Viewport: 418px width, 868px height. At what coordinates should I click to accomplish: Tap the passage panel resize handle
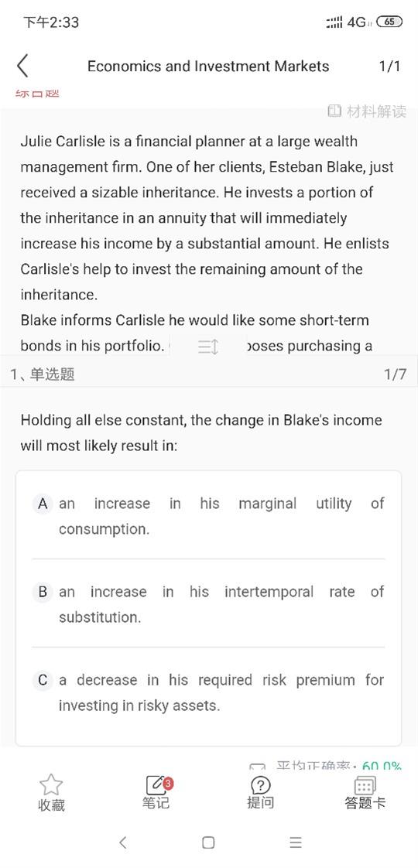tap(208, 347)
